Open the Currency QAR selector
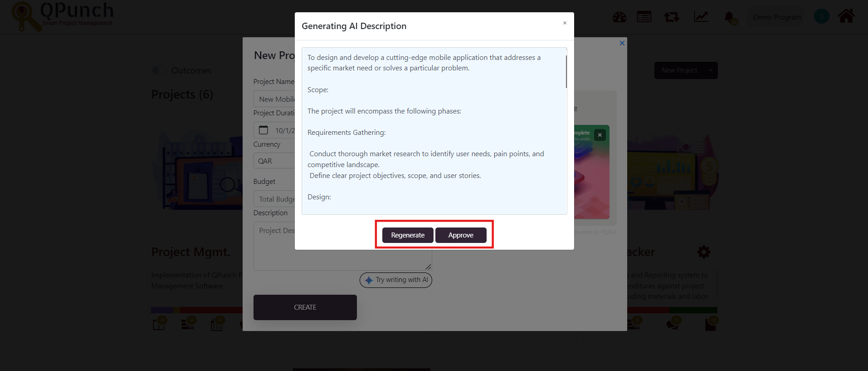This screenshot has width=868, height=371. (x=274, y=161)
